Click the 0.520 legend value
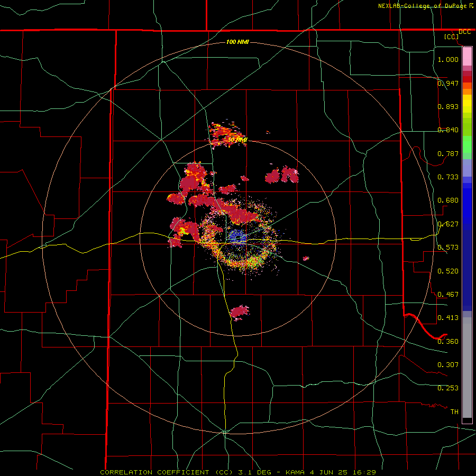 (448, 271)
